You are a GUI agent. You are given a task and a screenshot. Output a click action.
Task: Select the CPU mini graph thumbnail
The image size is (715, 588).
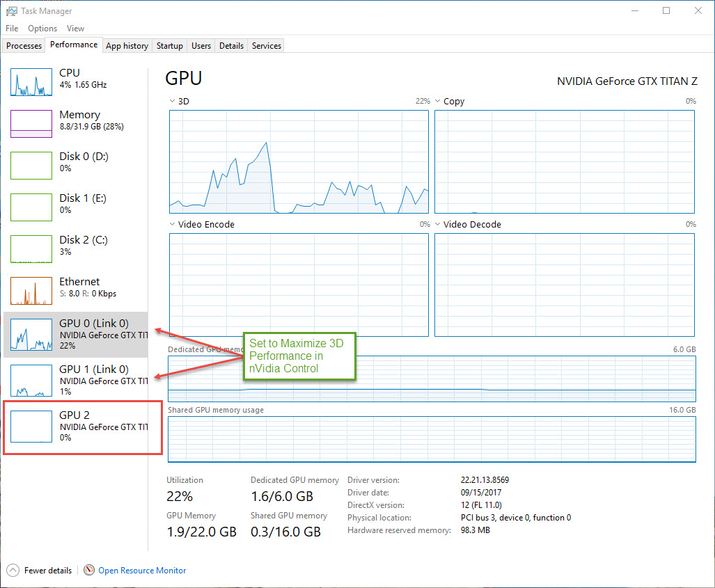pos(31,82)
